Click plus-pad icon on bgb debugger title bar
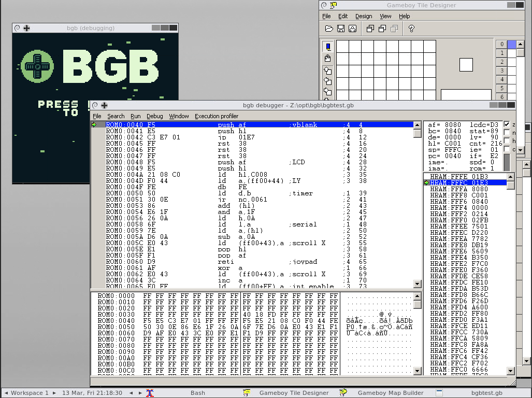Screen dimensions: 532x398 104,105
